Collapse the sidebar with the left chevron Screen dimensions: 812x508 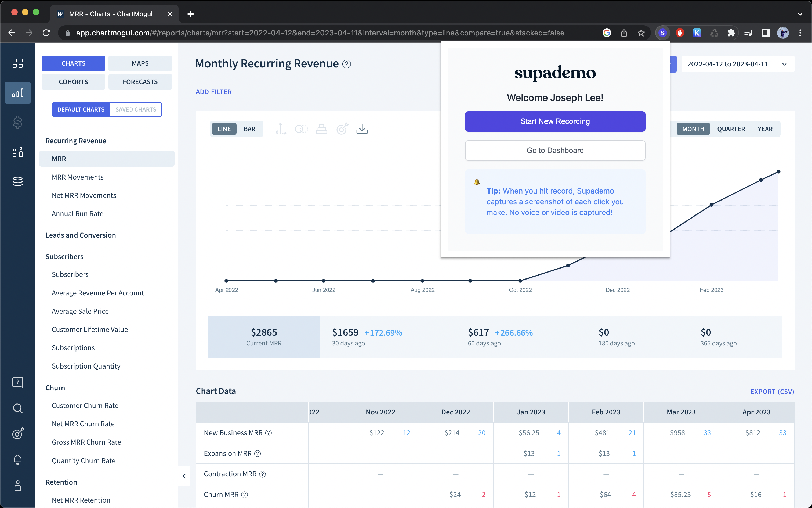pos(184,476)
